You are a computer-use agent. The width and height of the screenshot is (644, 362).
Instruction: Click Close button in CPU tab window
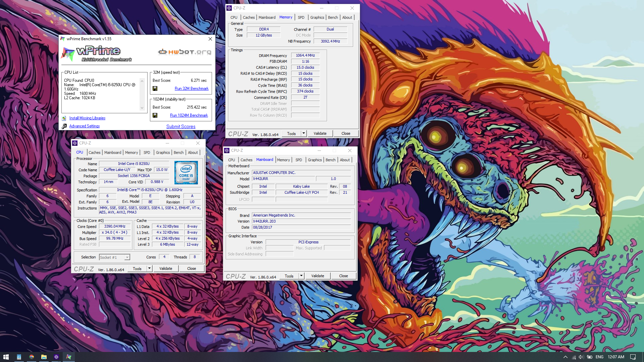192,268
